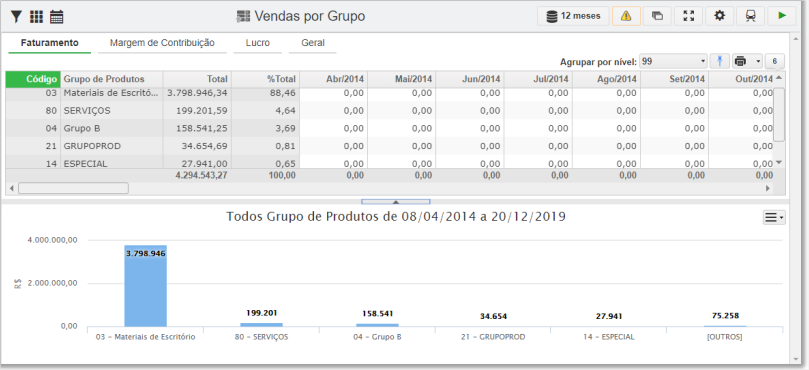
Task: Click the grid view icon
Action: point(36,17)
